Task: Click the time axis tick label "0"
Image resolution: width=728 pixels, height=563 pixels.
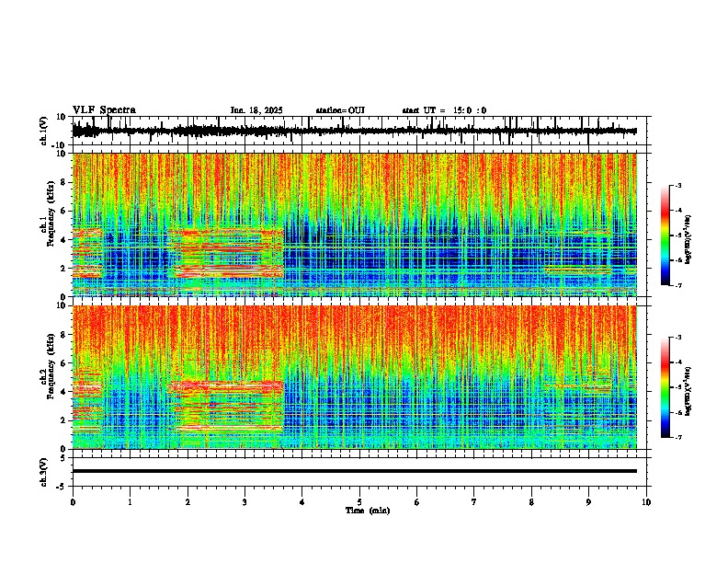Action: 73,502
